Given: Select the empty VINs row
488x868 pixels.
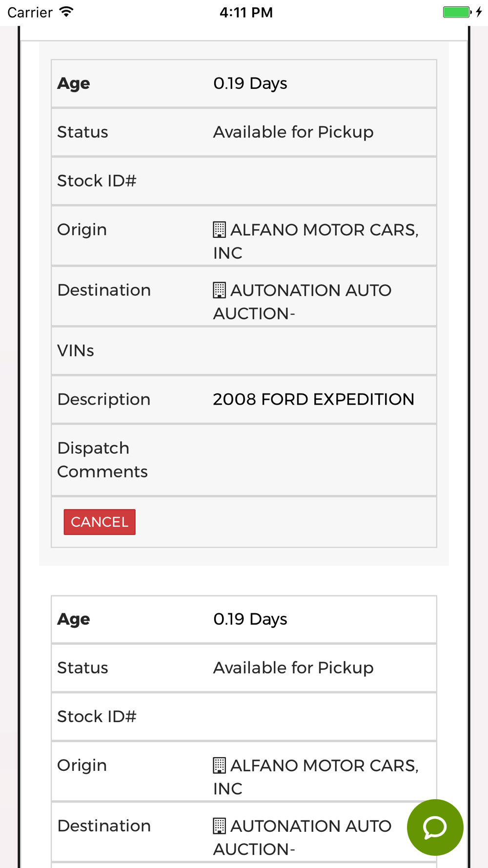Looking at the screenshot, I should [244, 351].
